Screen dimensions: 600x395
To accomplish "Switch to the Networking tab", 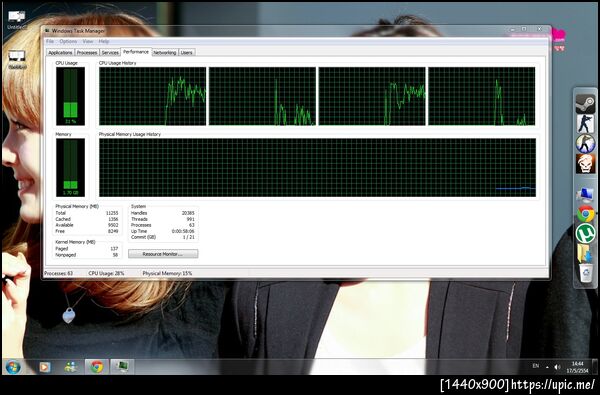I will [165, 52].
